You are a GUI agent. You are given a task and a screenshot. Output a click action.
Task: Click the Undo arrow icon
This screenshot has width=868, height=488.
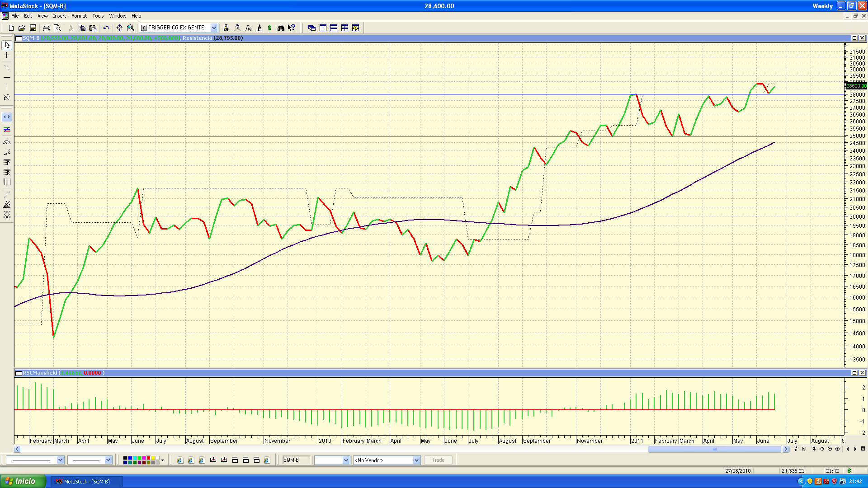(x=106, y=28)
